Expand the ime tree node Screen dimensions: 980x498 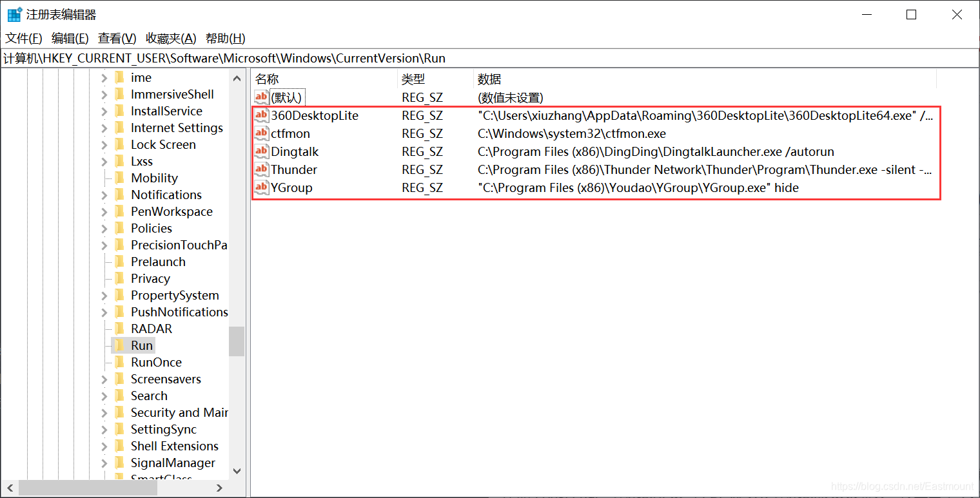(104, 78)
